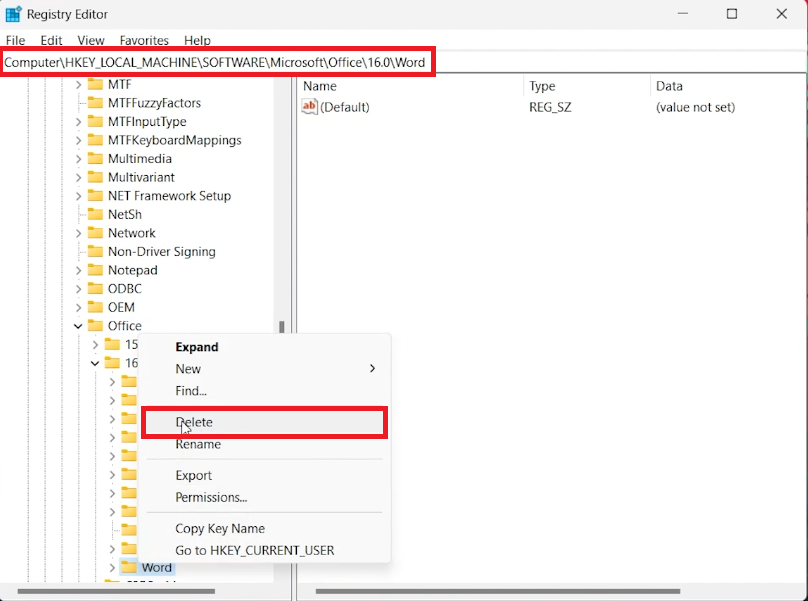This screenshot has width=808, height=601.
Task: Click the MTFKeyboardMappings folder icon
Action: click(x=95, y=140)
